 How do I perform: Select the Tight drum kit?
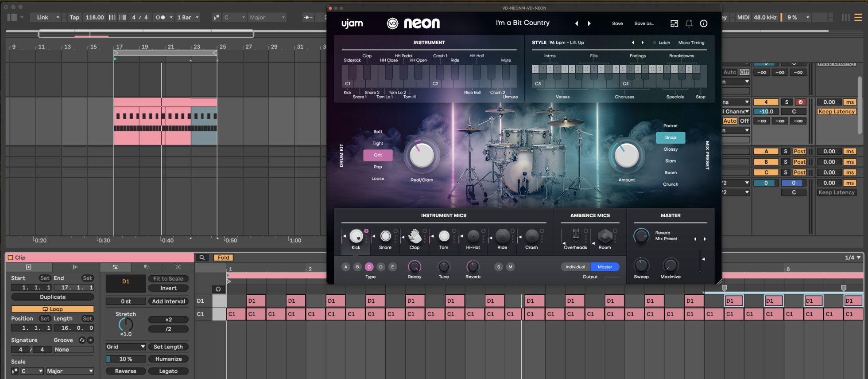(378, 143)
